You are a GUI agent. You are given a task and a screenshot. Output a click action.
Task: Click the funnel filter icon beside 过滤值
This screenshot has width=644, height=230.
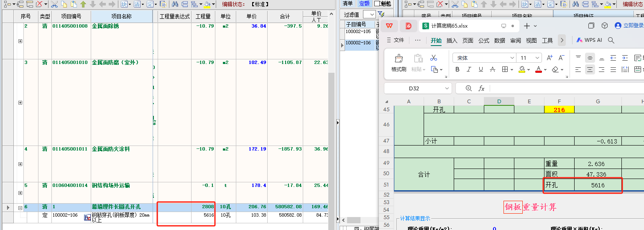(x=381, y=14)
